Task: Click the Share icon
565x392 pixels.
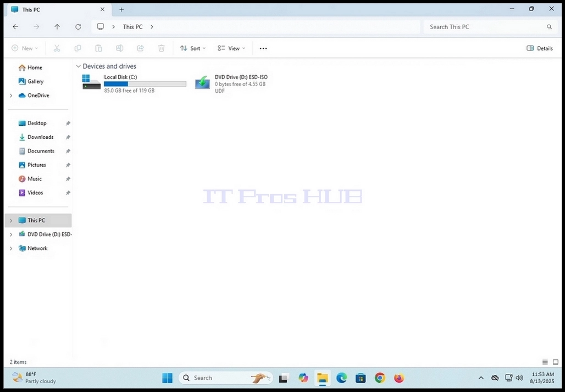Action: tap(141, 48)
